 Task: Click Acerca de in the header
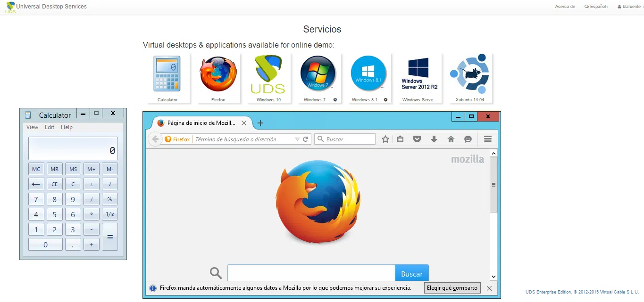(x=565, y=7)
